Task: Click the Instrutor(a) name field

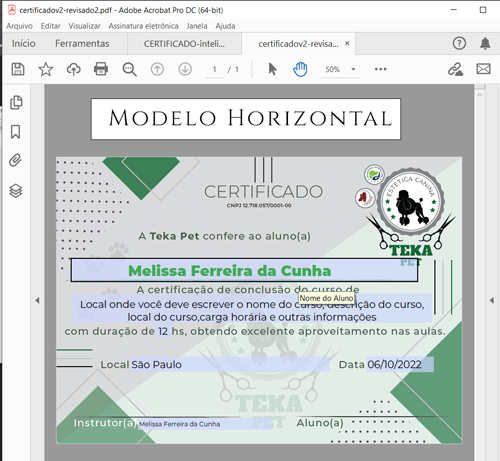Action: tap(204, 424)
